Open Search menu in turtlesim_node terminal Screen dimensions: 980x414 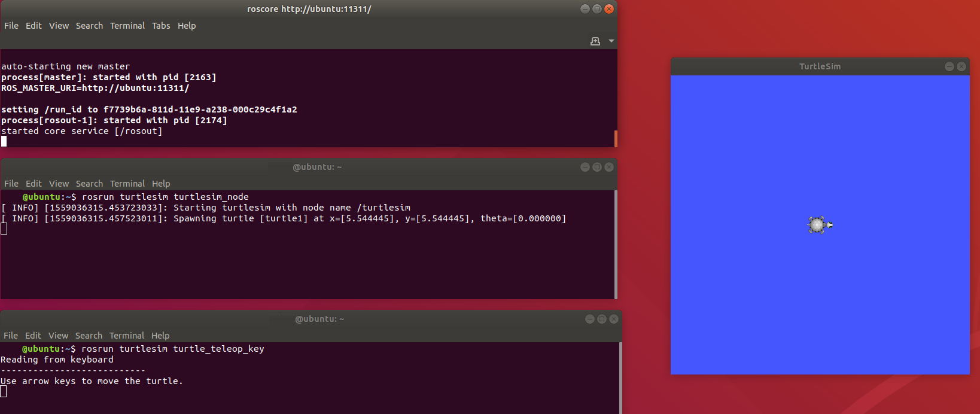coord(89,184)
